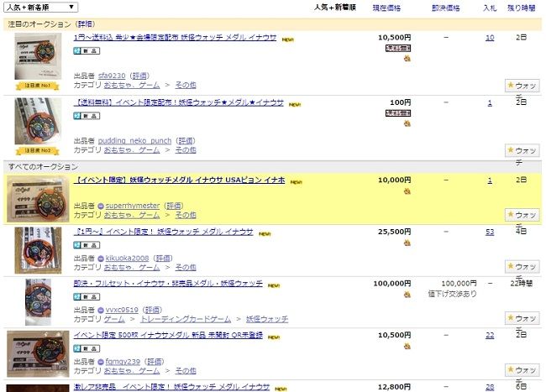The image size is (546, 392).
Task: Open category link 妖怪ウォッチ
Action: [x=267, y=319]
